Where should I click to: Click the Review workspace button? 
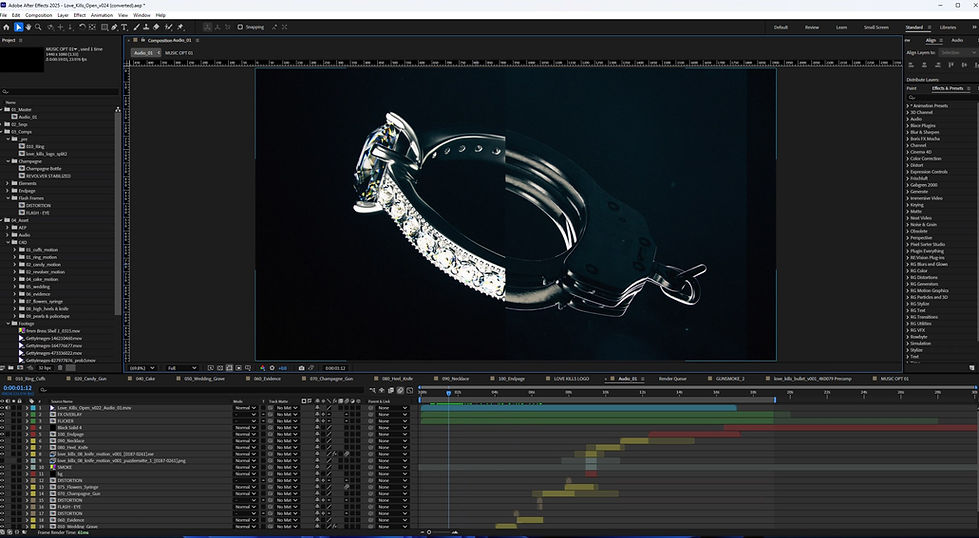click(811, 27)
